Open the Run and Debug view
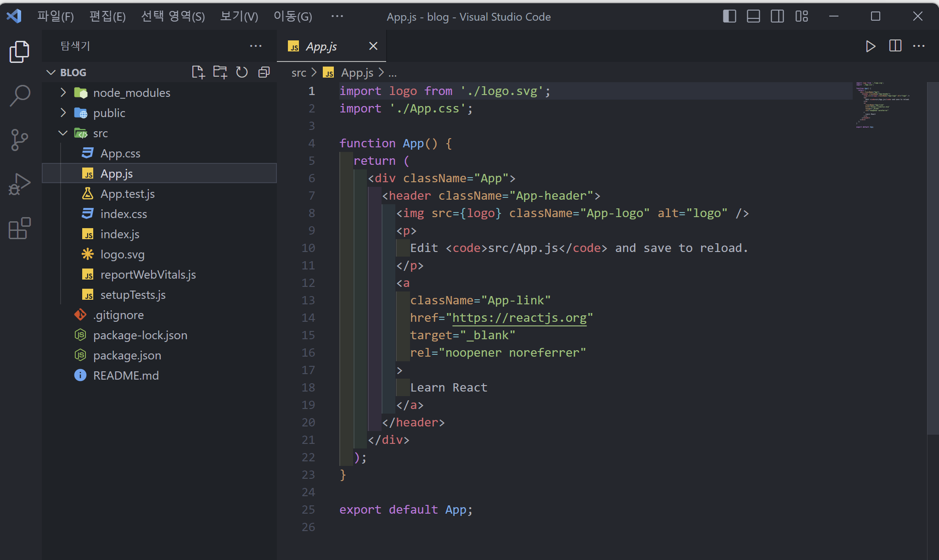The width and height of the screenshot is (939, 560). (x=19, y=184)
